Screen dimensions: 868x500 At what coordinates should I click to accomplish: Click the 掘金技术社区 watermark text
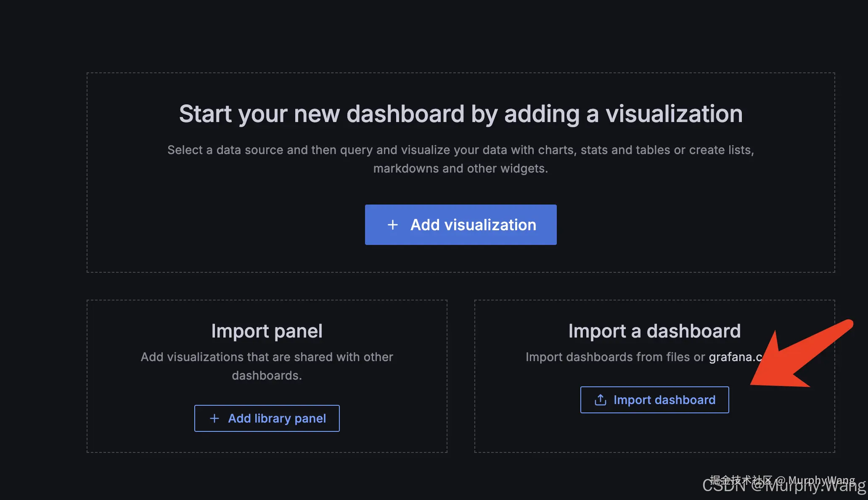tap(740, 479)
